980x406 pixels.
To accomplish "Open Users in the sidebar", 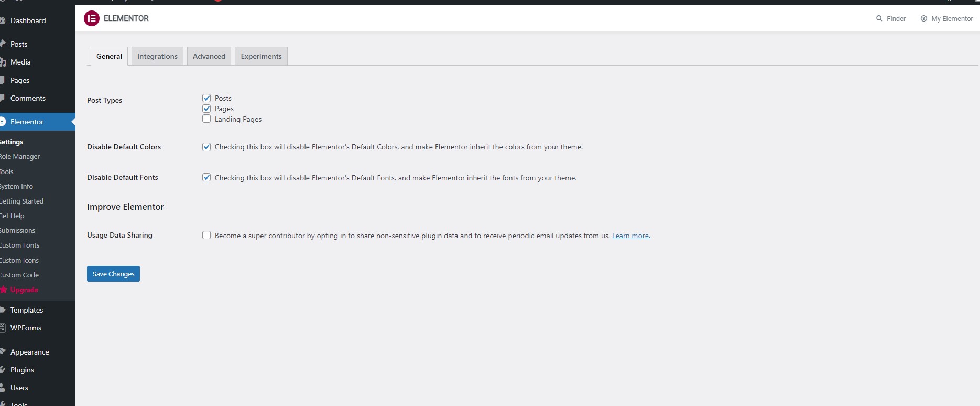I will click(x=38, y=388).
